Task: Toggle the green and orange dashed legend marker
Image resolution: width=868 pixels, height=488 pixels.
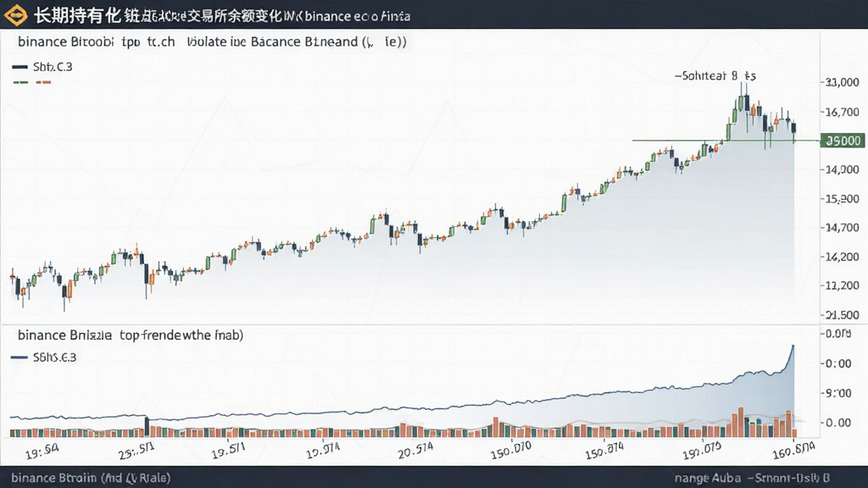Action: click(x=31, y=82)
